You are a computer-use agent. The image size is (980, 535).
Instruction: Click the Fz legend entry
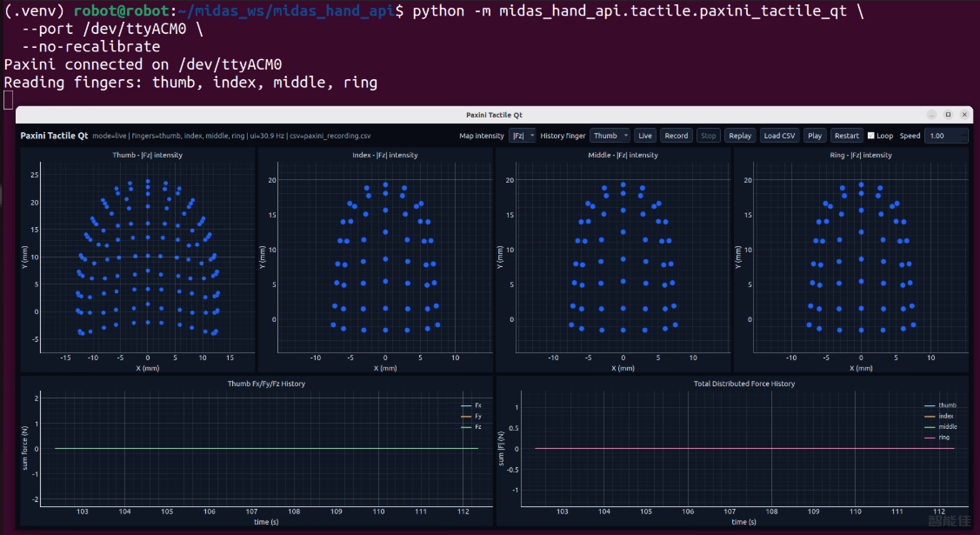(x=471, y=427)
